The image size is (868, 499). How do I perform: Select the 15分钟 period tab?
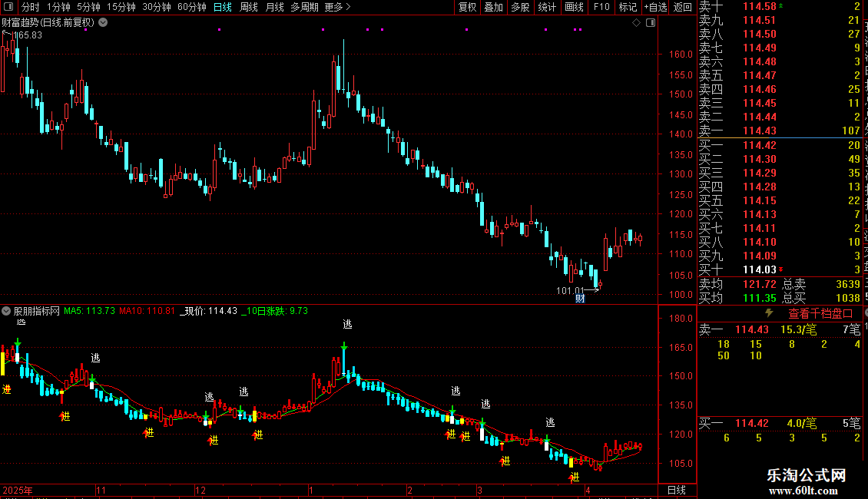[121, 7]
